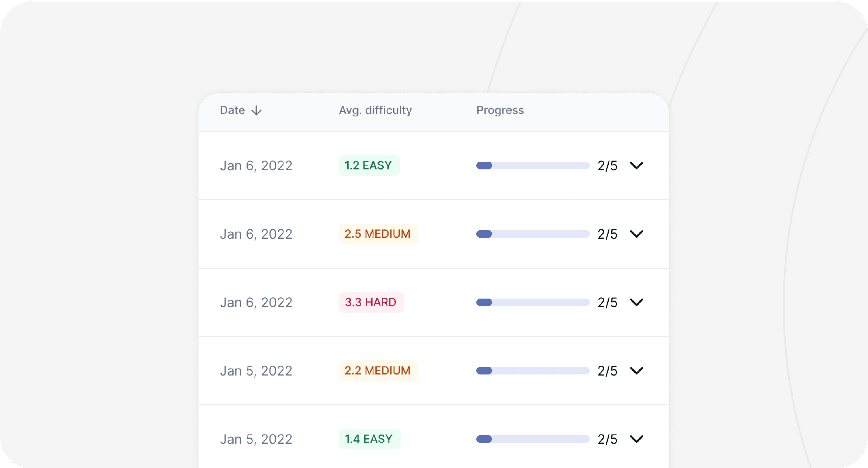Click the chevron on the 1.2 EASY row

coord(637,165)
